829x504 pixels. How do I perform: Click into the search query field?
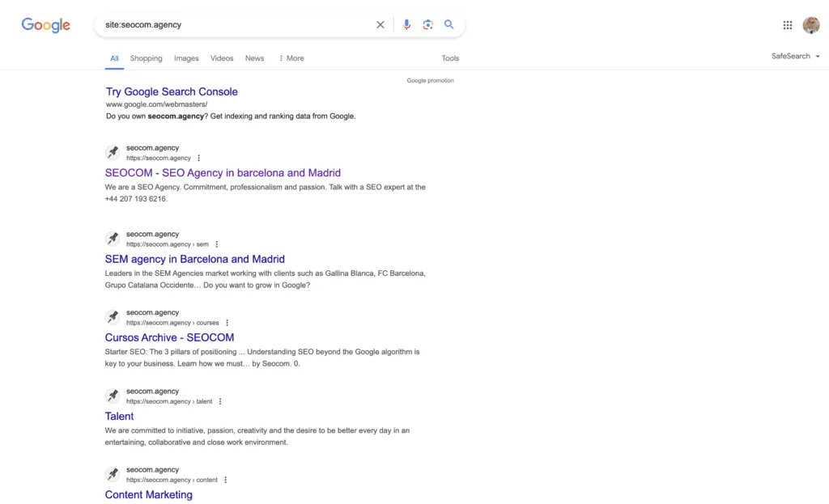[x=236, y=25]
